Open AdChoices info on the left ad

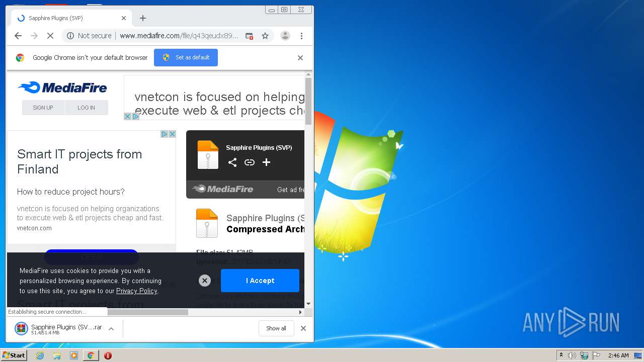point(164,134)
